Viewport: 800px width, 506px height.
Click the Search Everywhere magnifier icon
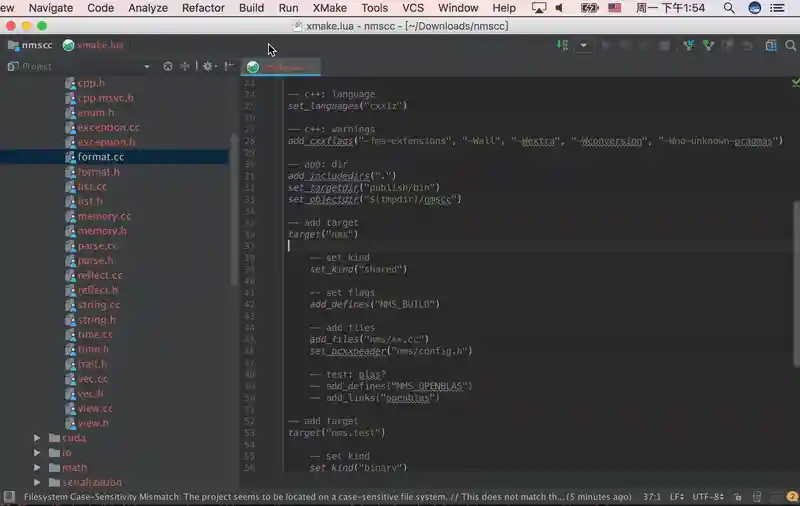(x=790, y=45)
